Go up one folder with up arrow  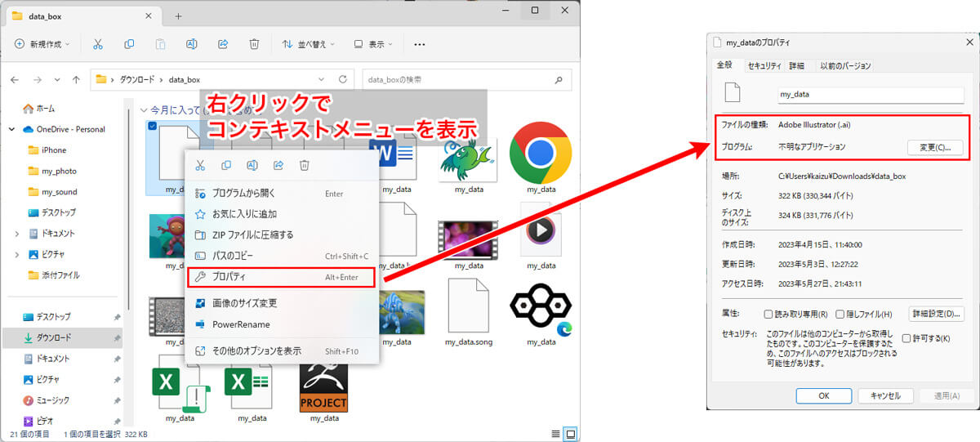76,80
